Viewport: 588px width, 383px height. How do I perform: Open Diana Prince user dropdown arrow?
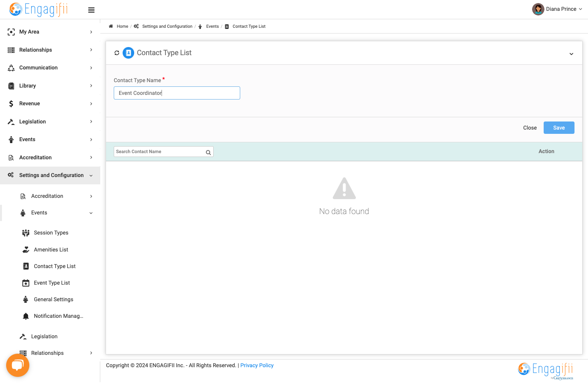pyautogui.click(x=580, y=9)
